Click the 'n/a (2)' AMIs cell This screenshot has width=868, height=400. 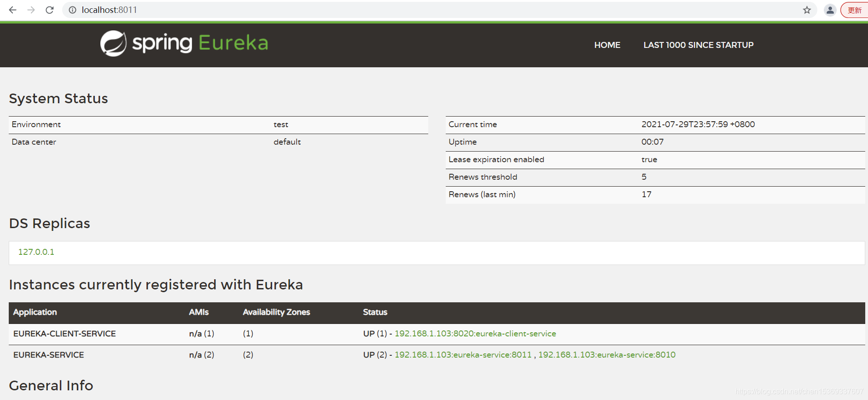202,355
